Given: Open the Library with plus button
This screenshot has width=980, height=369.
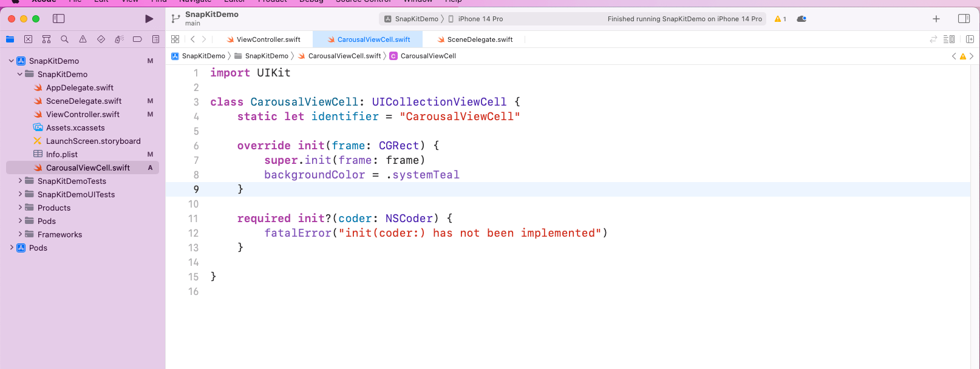Looking at the screenshot, I should point(936,19).
